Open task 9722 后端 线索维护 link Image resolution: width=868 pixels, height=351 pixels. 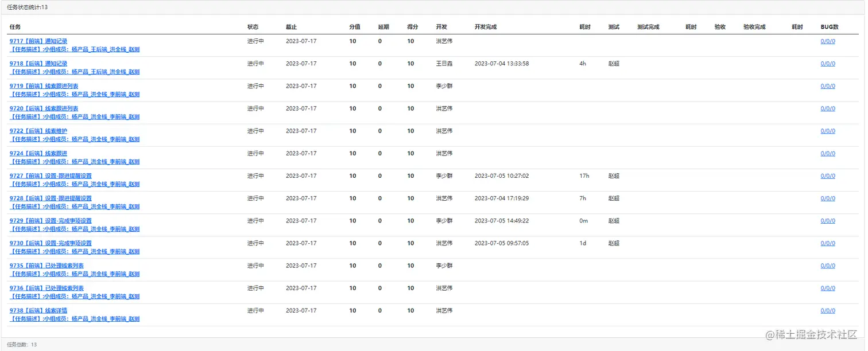click(38, 131)
